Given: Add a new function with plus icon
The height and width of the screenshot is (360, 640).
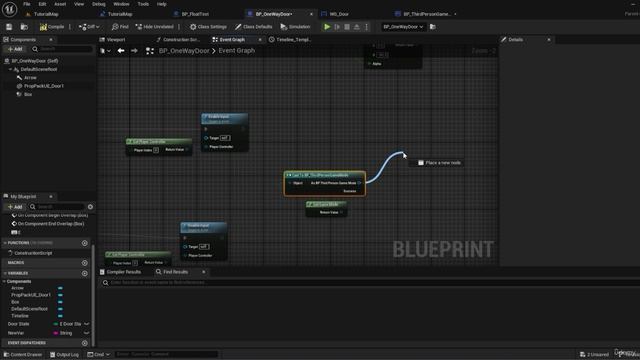Looking at the screenshot, I should (x=84, y=243).
